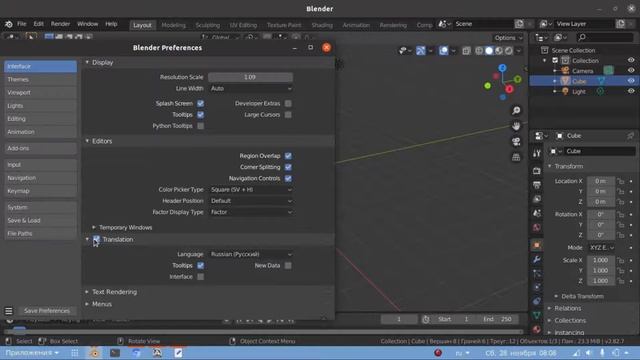
Task: Toggle X-ray icon in viewport header
Action: 467,51
